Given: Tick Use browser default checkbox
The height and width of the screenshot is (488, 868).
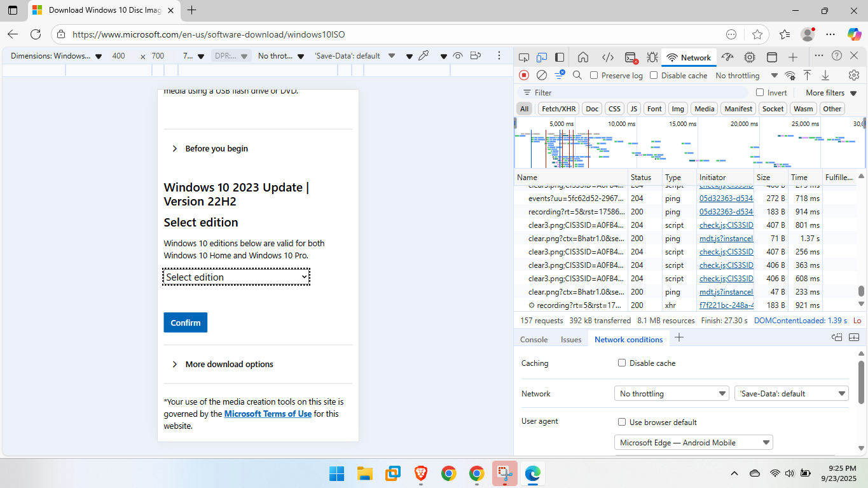Looking at the screenshot, I should [x=622, y=422].
